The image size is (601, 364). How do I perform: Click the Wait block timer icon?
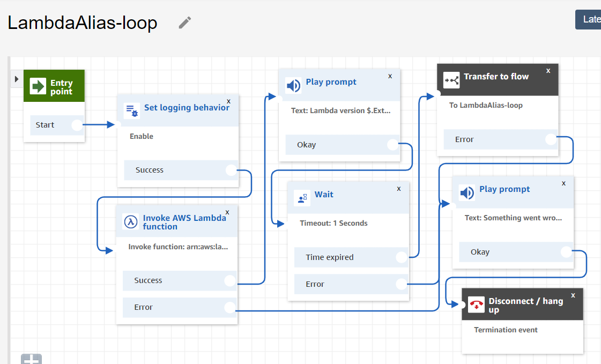tap(301, 197)
